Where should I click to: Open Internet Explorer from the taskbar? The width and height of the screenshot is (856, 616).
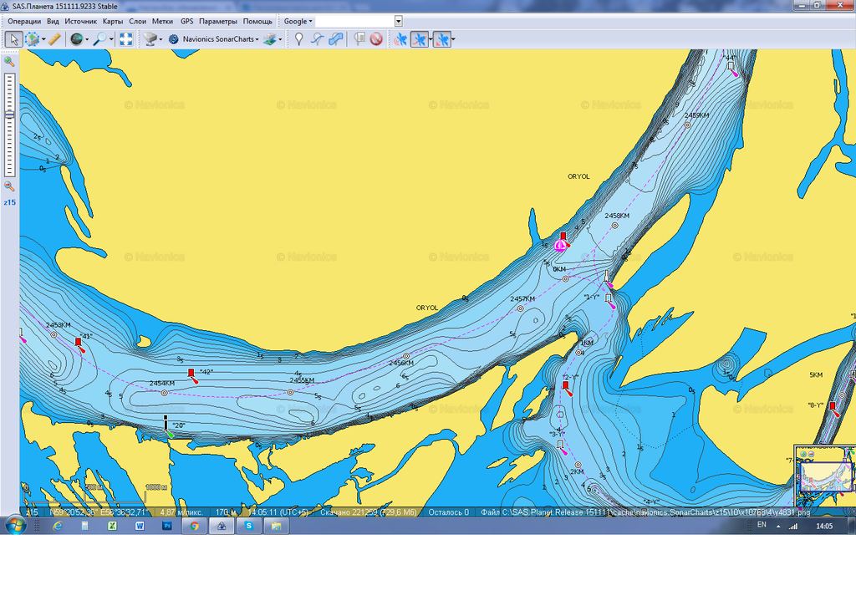pos(58,526)
